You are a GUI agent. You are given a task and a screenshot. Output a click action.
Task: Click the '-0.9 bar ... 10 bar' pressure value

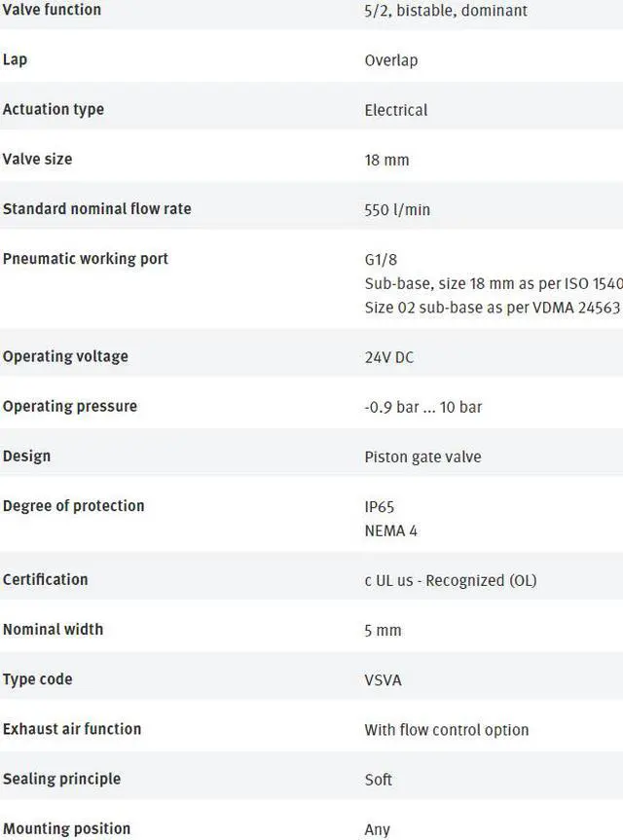tap(422, 407)
